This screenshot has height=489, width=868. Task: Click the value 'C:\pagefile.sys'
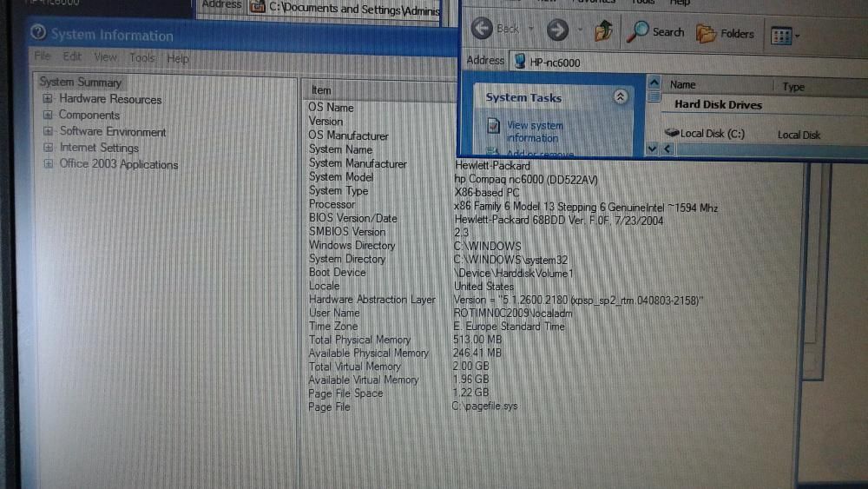pyautogui.click(x=485, y=406)
